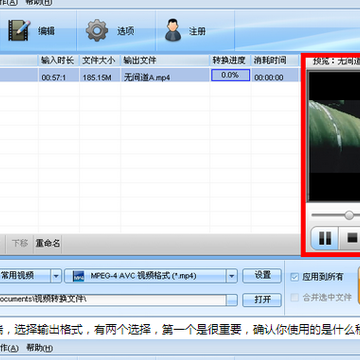This screenshot has height=360, width=360.
Task: Expand the output folder path dropdown
Action: tap(232, 300)
